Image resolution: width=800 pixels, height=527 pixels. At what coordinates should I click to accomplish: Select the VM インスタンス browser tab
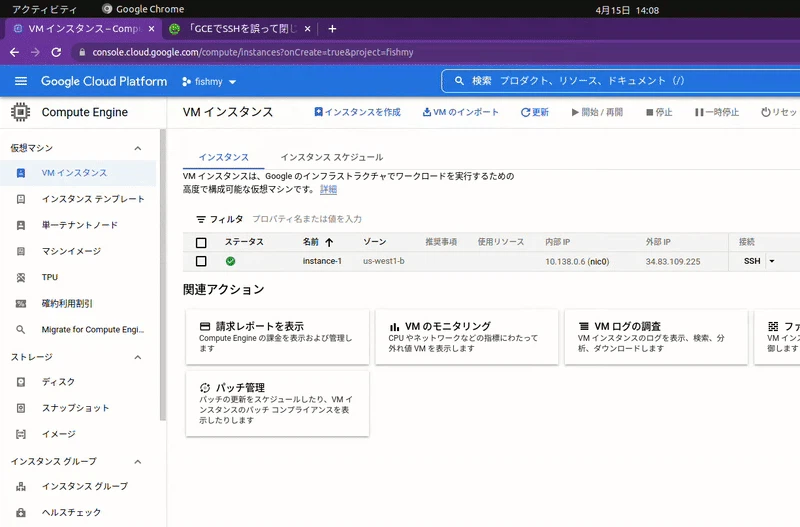[x=83, y=29]
